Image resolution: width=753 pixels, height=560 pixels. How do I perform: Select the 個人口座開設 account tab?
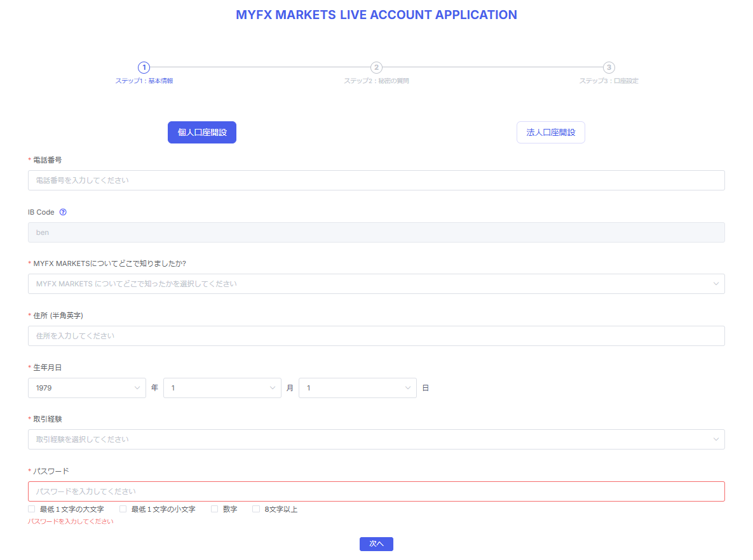pyautogui.click(x=202, y=133)
